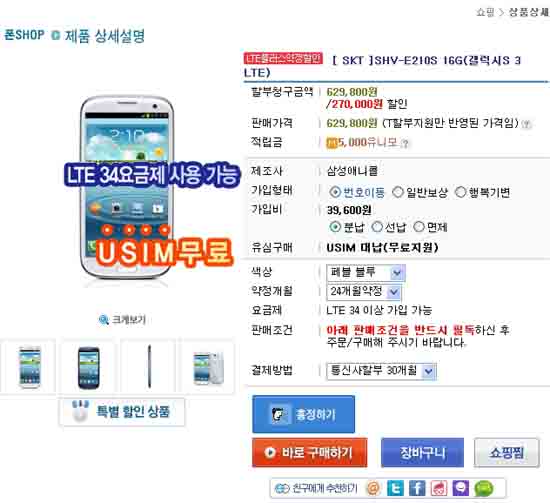Share via the green KakaoTalk bubble icon
Viewport: 550px width, 503px height.
pyautogui.click(x=484, y=488)
